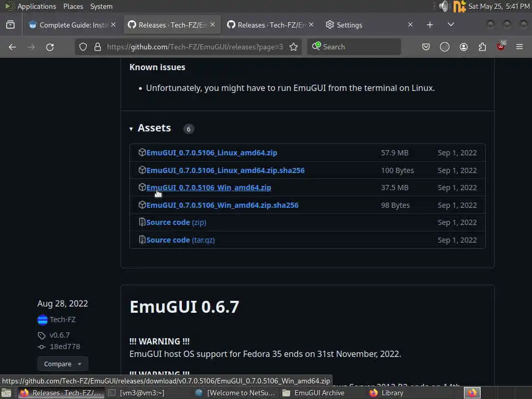Download EmuGUI_0.7.0.5106_Win_amd64.zip
Screen dimensions: 532x399
(x=209, y=188)
